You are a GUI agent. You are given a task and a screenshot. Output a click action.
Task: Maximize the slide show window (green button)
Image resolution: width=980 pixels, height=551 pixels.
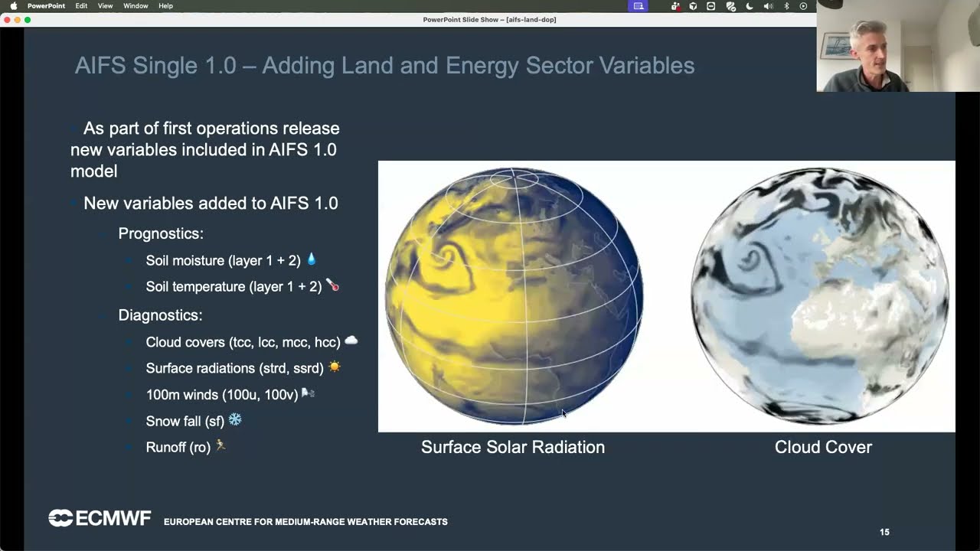28,20
